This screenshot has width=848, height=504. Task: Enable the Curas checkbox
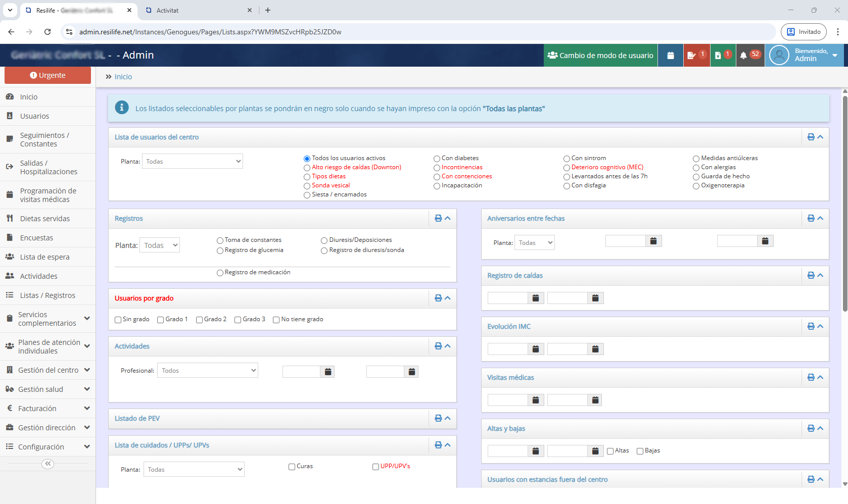tap(292, 467)
